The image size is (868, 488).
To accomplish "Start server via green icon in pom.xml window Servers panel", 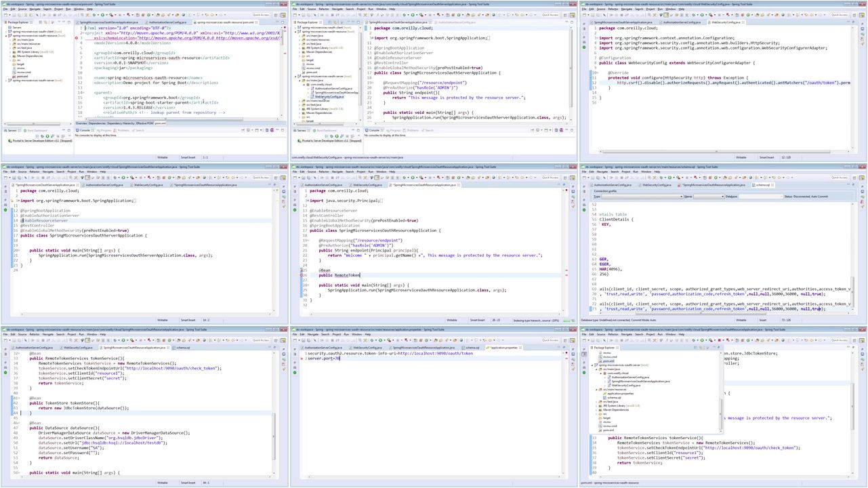I will click(47, 136).
